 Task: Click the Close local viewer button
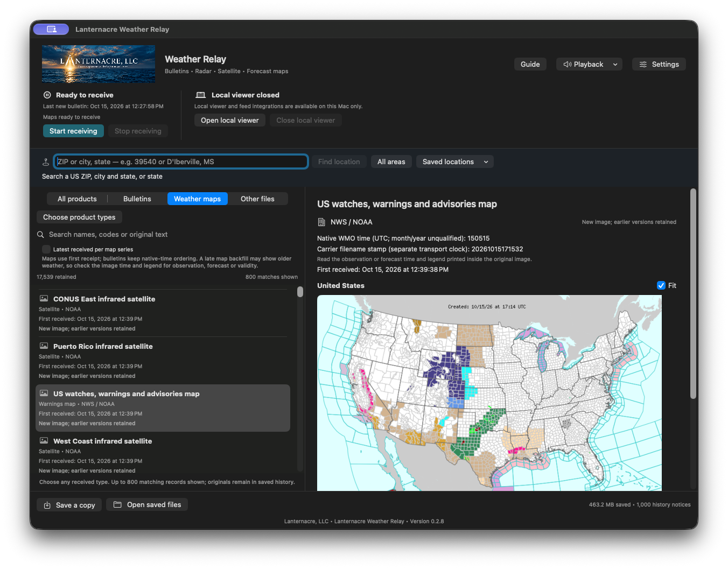[x=306, y=120]
